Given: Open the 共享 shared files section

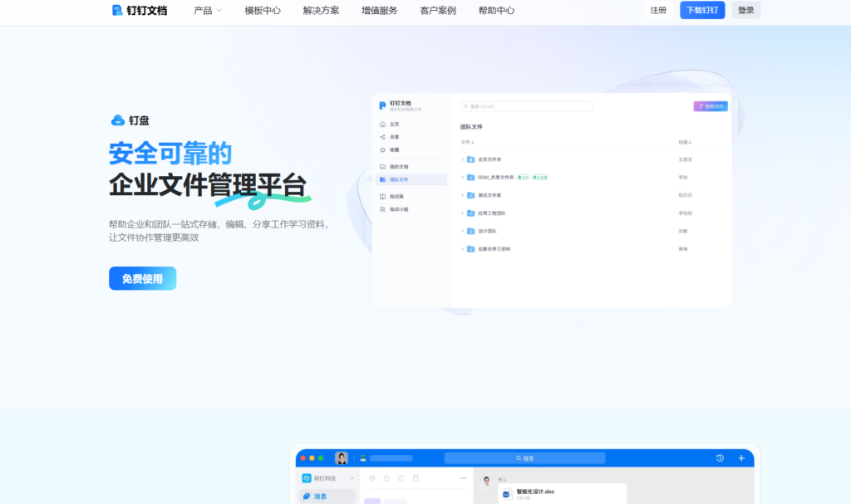Looking at the screenshot, I should coord(395,136).
